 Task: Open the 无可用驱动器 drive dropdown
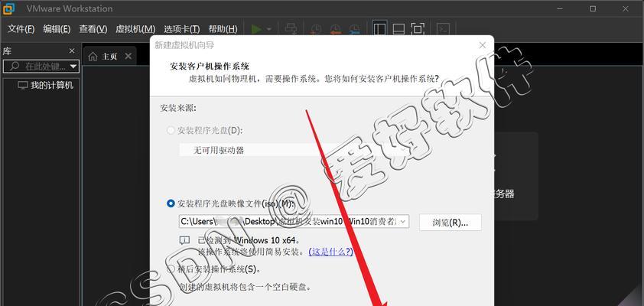point(294,150)
